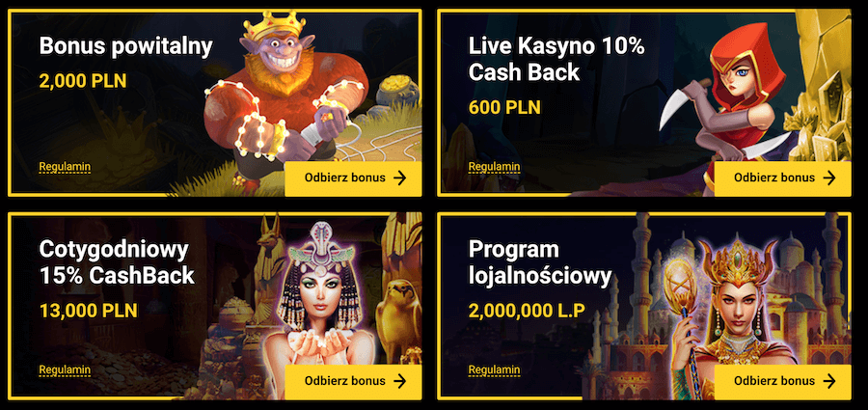This screenshot has height=410, width=868.
Task: Click arrow icon on Cotygodniowy CashBack button
Action: pyautogui.click(x=399, y=381)
